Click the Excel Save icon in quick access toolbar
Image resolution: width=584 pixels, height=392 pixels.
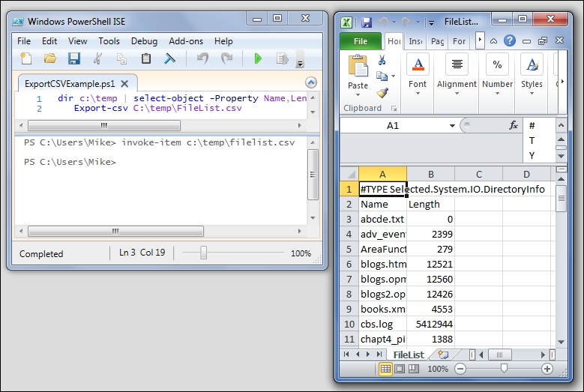pos(367,22)
